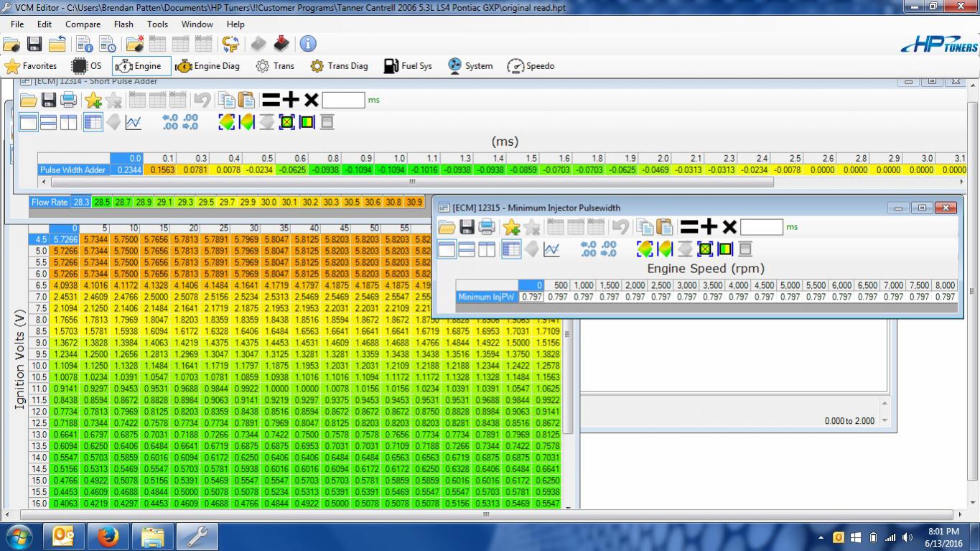Switch to the Speedo tab
This screenshot has width=980, height=551.
point(531,66)
